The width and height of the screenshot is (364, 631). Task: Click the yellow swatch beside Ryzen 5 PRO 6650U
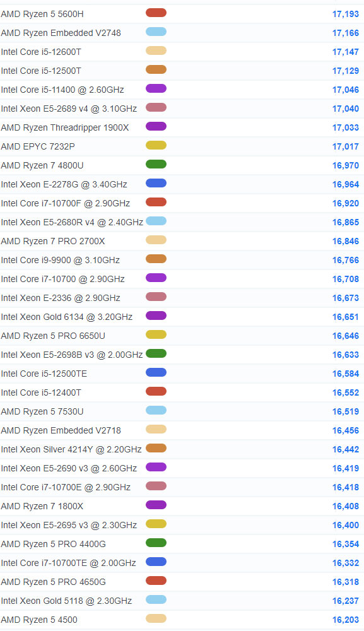pos(156,334)
